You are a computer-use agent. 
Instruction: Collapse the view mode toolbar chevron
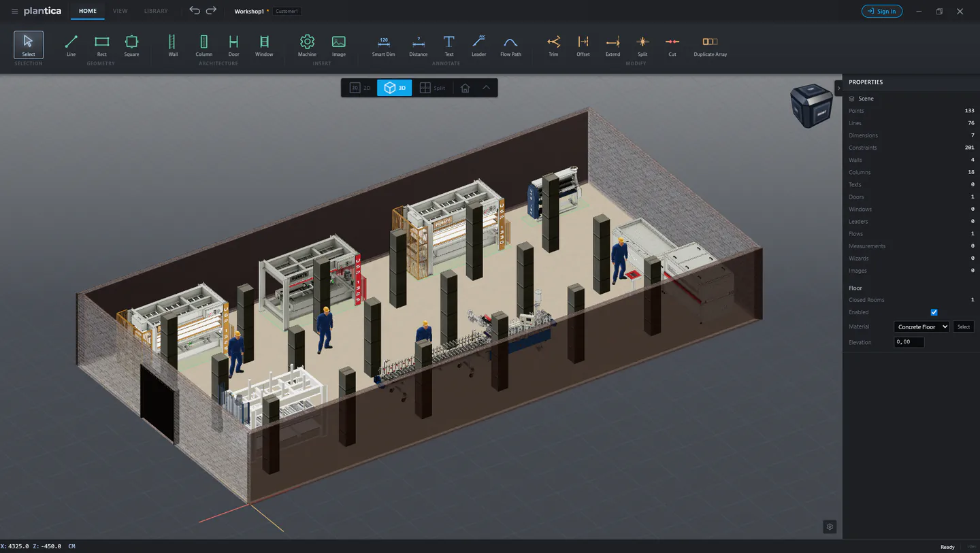click(486, 88)
